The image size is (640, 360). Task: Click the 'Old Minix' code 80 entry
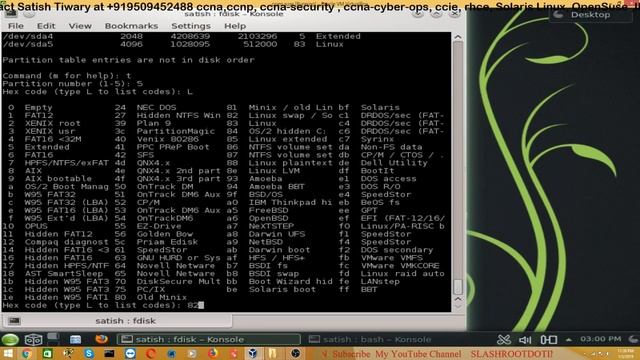tap(151, 297)
